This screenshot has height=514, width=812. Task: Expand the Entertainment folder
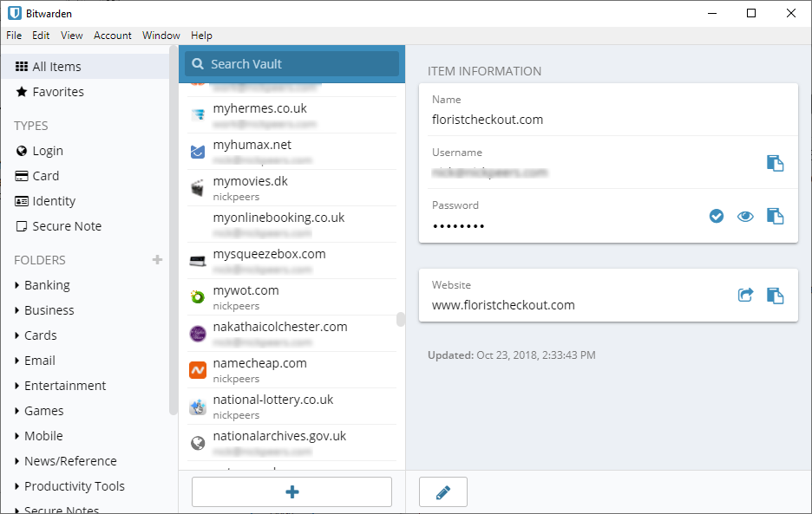[x=65, y=386]
